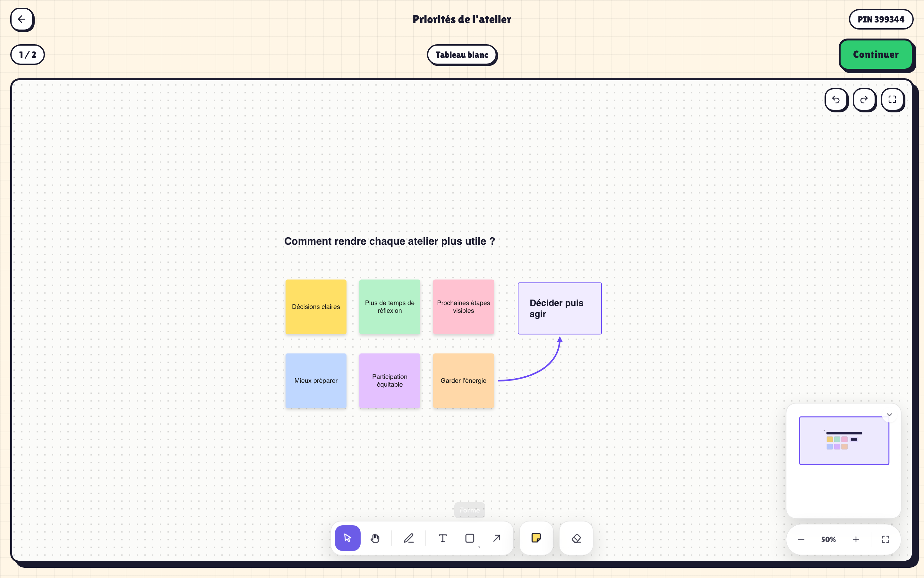924x578 pixels.
Task: Activate the eraser tool
Action: coord(576,538)
